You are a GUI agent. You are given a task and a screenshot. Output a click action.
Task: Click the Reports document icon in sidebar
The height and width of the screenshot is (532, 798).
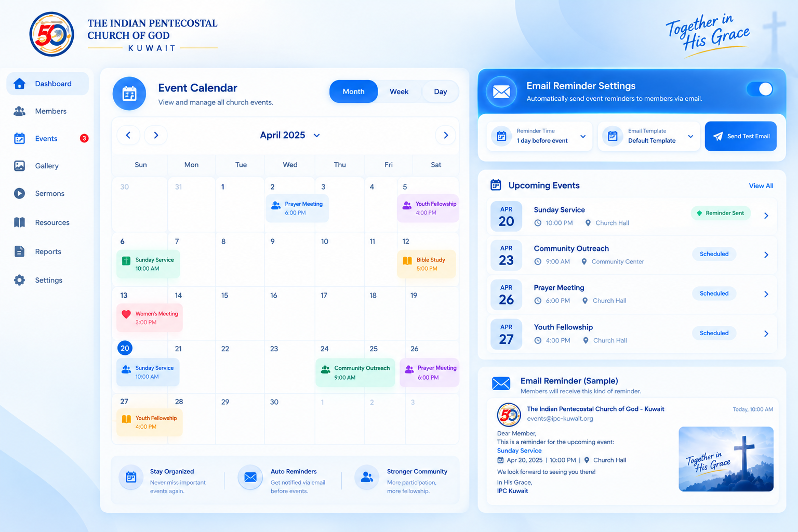(20, 251)
